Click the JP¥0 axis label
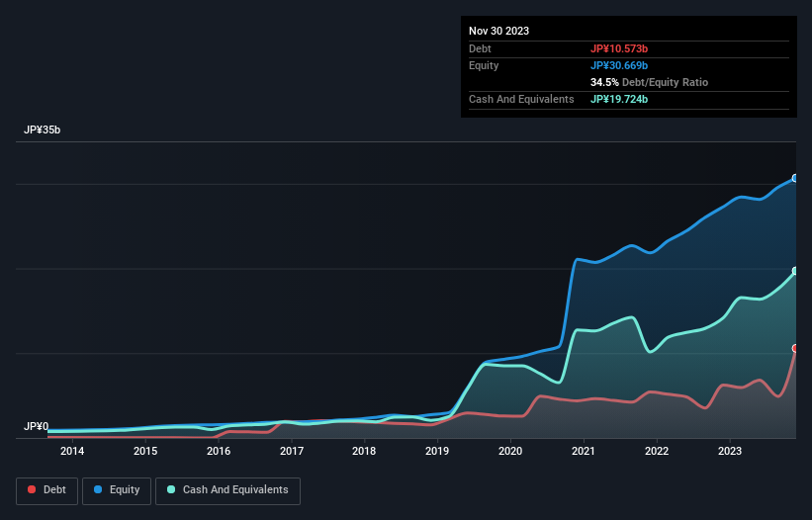Screen dimensions: 812x520 pyautogui.click(x=37, y=426)
